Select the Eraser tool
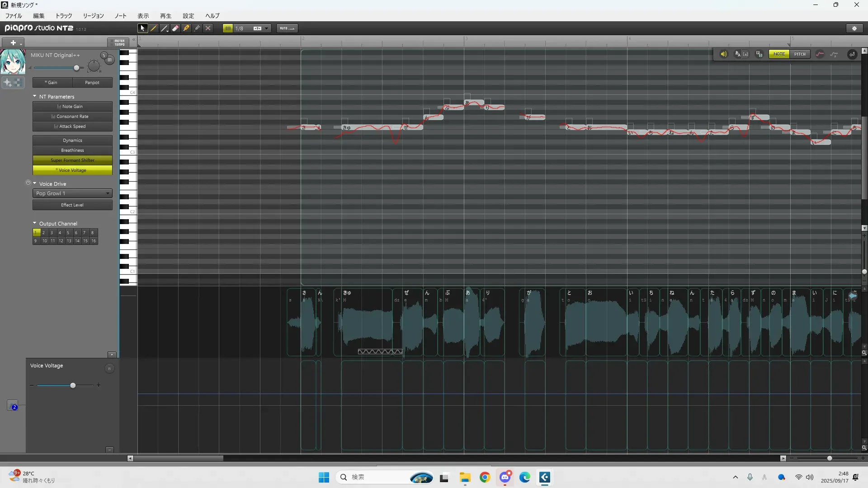 click(175, 28)
